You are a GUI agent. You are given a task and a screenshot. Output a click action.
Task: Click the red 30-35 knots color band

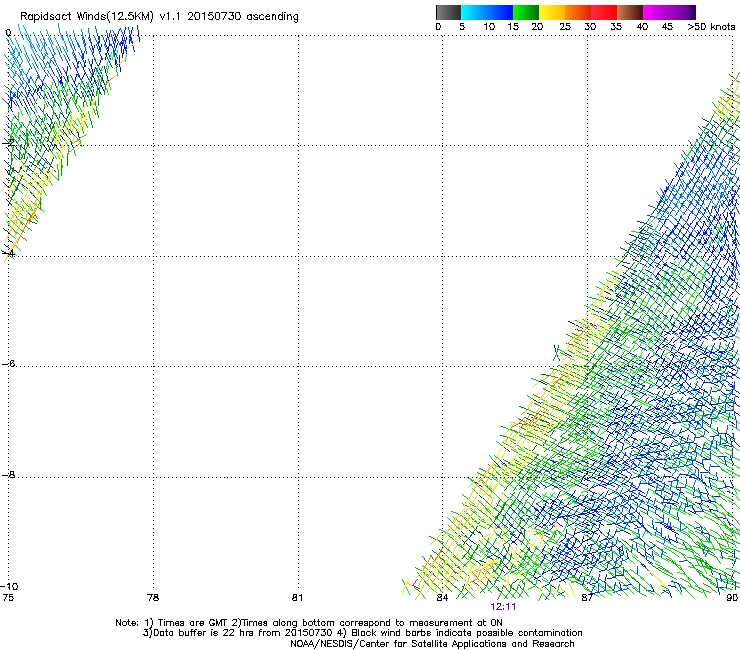point(604,13)
